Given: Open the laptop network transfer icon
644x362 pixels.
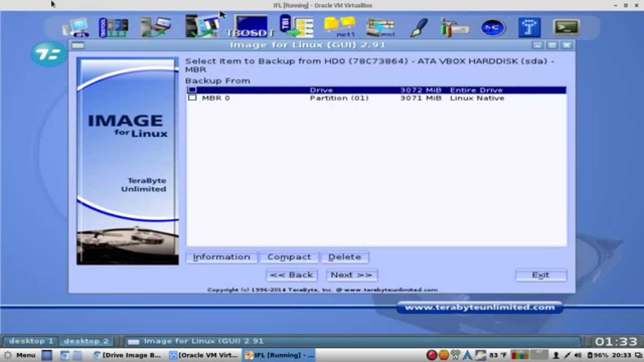Looking at the screenshot, I should click(156, 28).
